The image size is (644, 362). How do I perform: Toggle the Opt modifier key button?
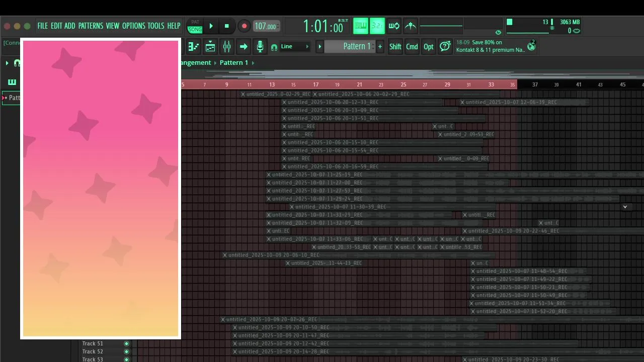(x=429, y=47)
